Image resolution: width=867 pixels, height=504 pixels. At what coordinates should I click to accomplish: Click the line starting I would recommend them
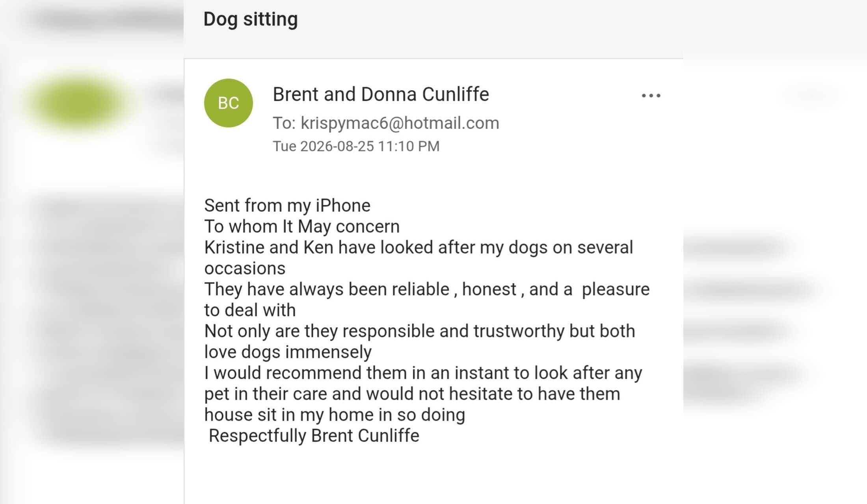tap(423, 373)
